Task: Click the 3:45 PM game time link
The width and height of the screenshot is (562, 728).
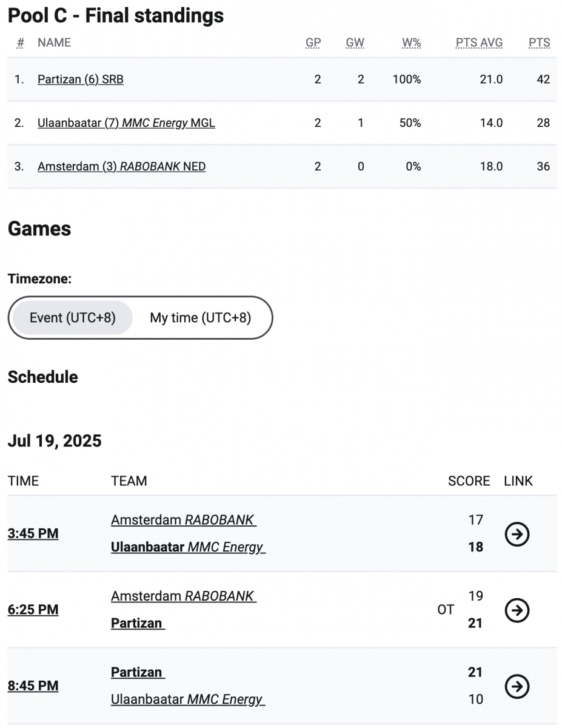Action: click(x=33, y=534)
